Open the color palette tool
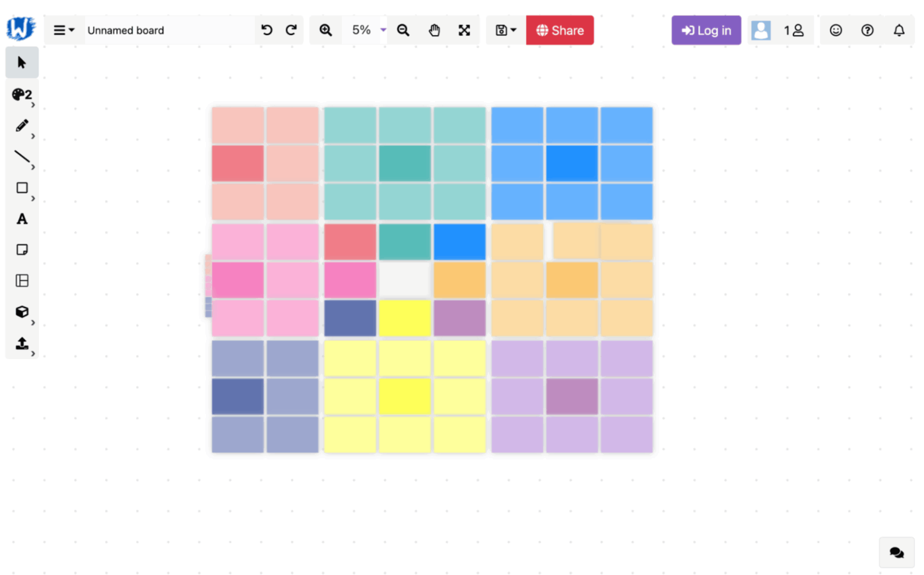This screenshot has height=575, width=924. 20,94
